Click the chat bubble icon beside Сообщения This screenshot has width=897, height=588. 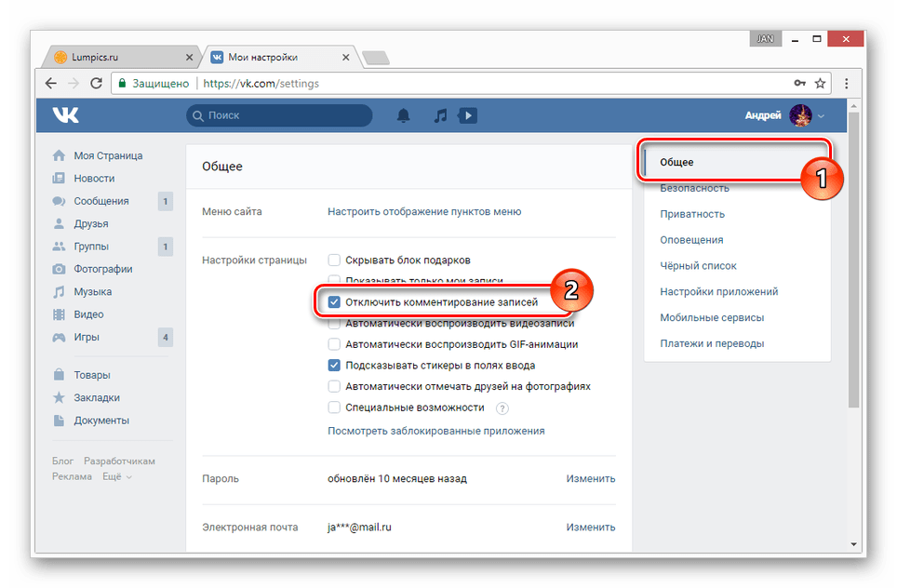coord(59,201)
